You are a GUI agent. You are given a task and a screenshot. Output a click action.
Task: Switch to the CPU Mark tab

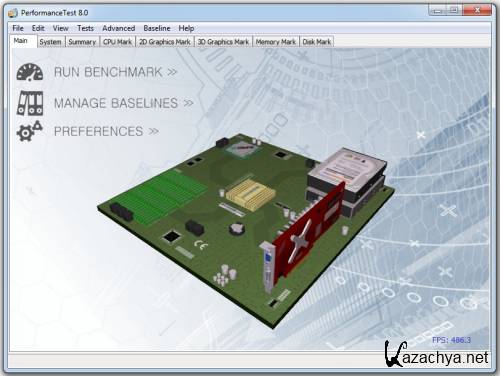point(117,42)
